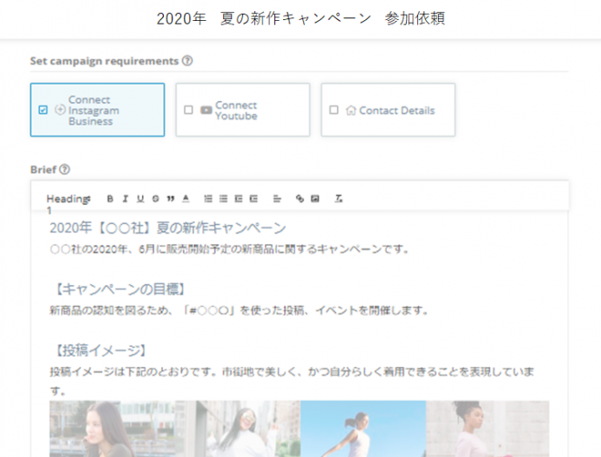The height and width of the screenshot is (457, 601).
Task: Expand the text alignment dropdown
Action: pyautogui.click(x=277, y=198)
